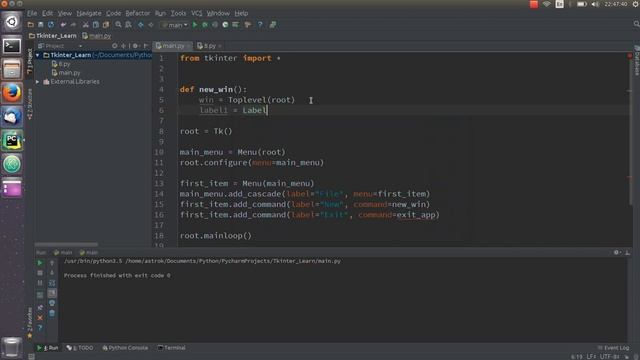The image size is (640, 360).
Task: Open the Python Console tool window
Action: coord(125,348)
